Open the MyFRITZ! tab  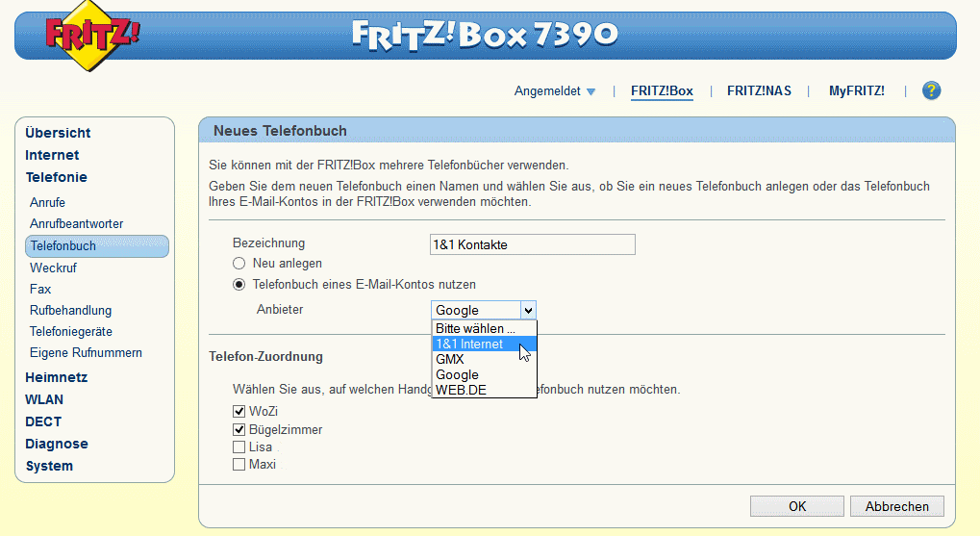(856, 91)
